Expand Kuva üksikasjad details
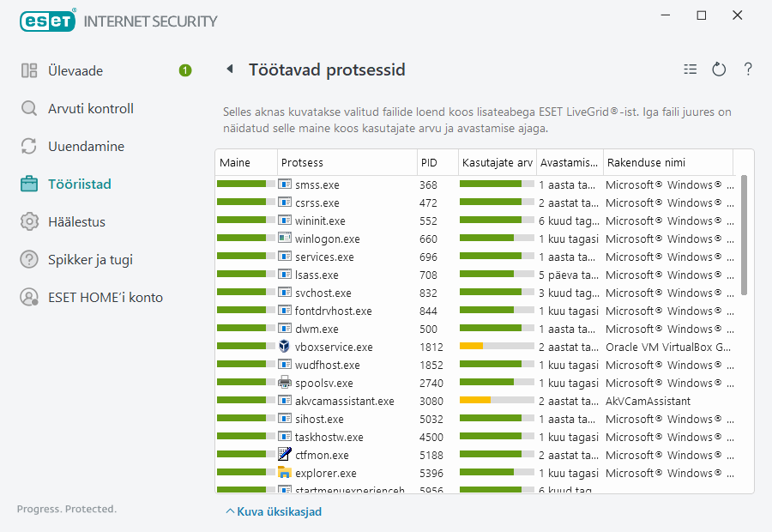The height and width of the screenshot is (532, 772). pos(274,511)
